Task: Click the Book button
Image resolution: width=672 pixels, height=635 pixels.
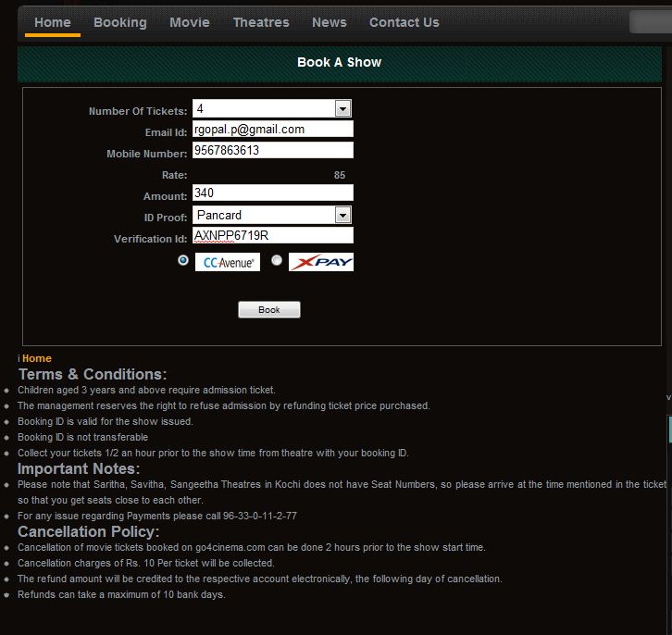Action: 269,310
